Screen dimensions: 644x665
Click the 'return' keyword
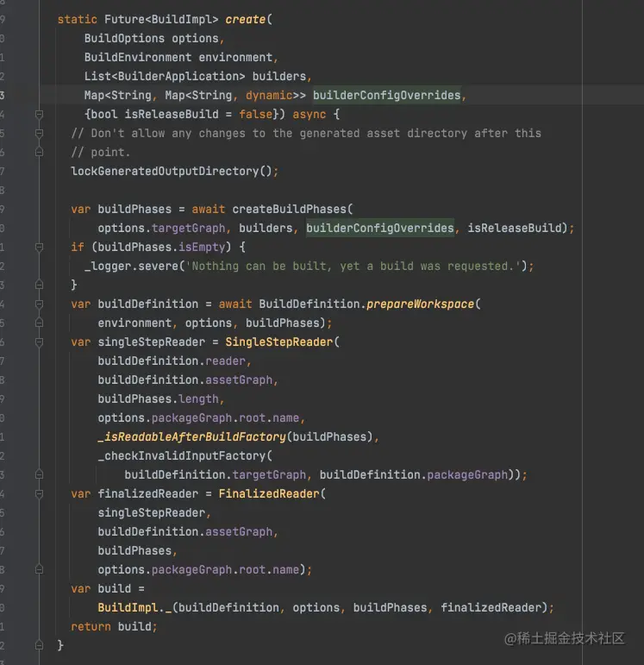coord(91,626)
